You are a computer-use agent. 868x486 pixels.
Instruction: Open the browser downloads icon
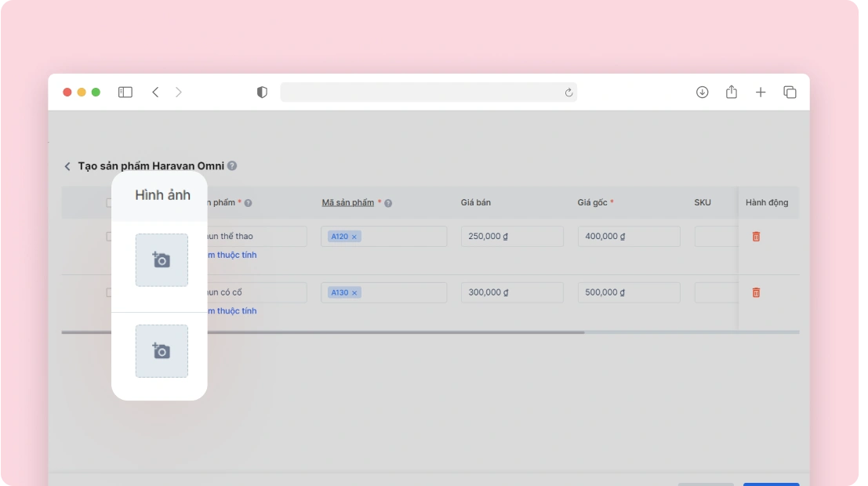tap(702, 92)
